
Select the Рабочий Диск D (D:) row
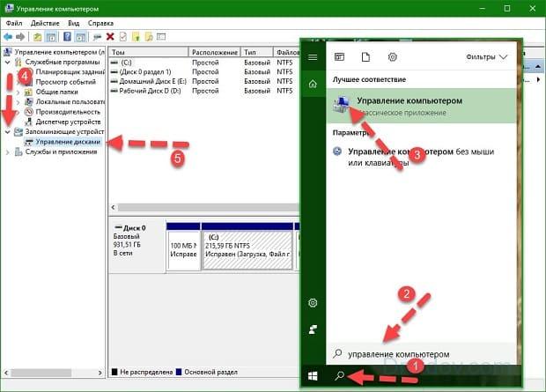204,91
